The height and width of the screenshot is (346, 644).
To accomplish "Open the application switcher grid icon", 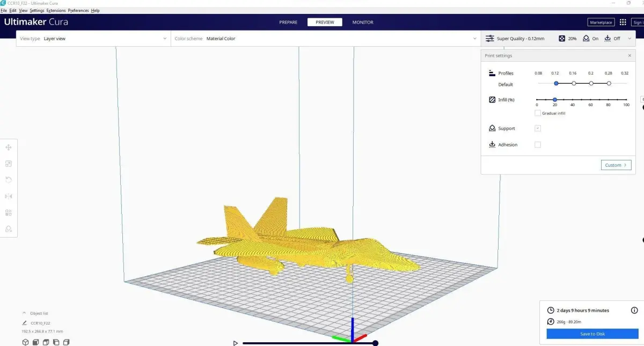I will click(623, 22).
